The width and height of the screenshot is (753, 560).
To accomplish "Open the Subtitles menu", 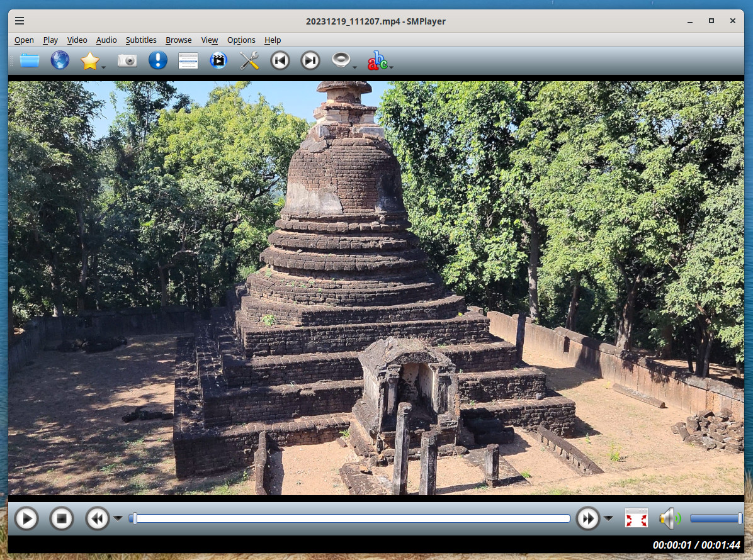I will 141,40.
